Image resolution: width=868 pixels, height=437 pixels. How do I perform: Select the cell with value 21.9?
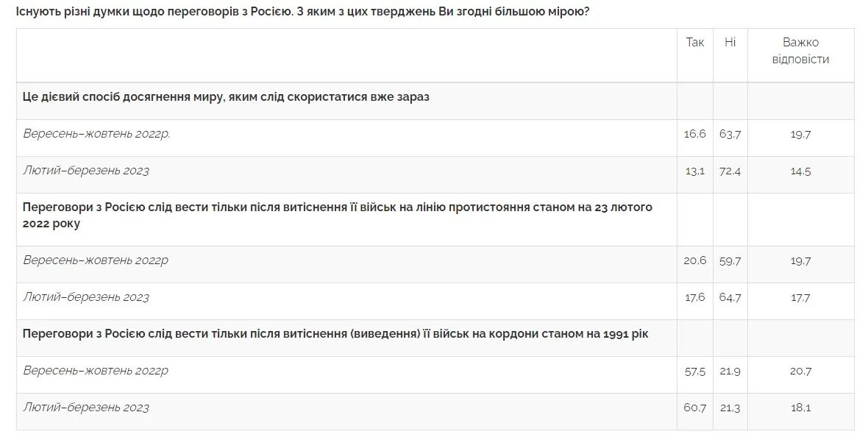[730, 371]
